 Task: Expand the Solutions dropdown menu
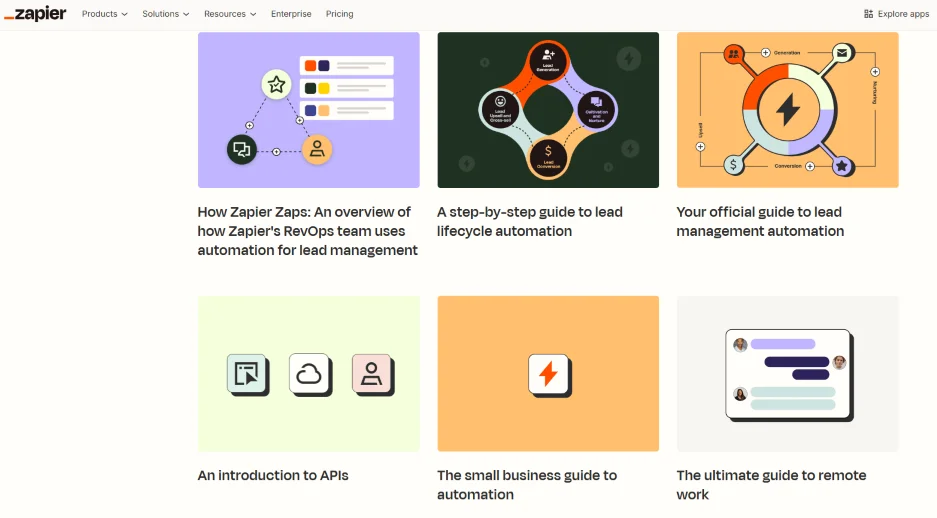166,14
